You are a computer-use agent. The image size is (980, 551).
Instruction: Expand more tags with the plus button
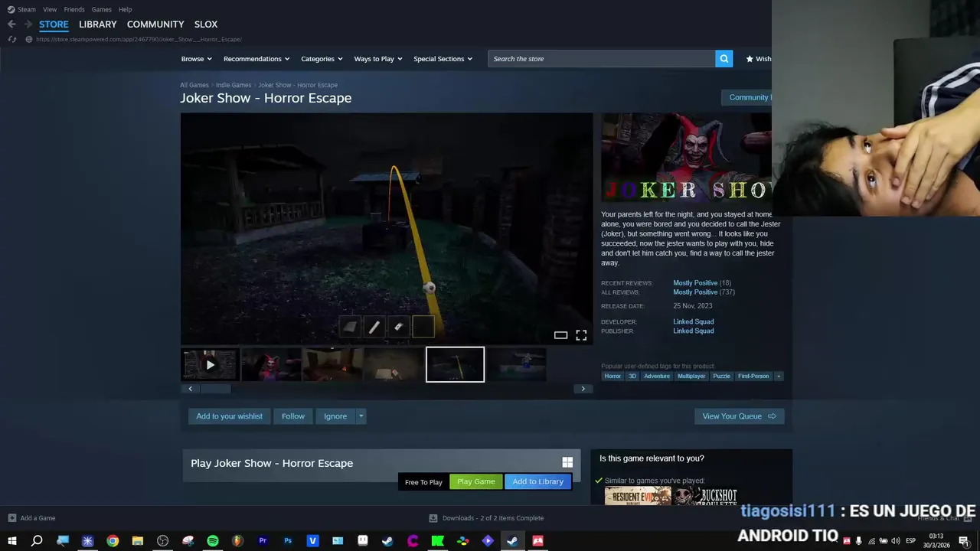click(779, 376)
